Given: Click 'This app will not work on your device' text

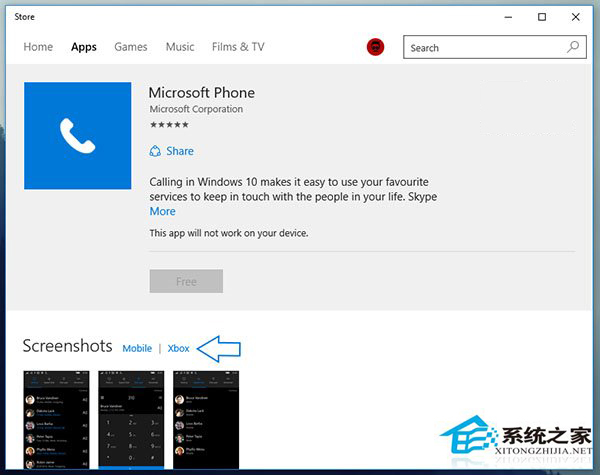Looking at the screenshot, I should (229, 233).
